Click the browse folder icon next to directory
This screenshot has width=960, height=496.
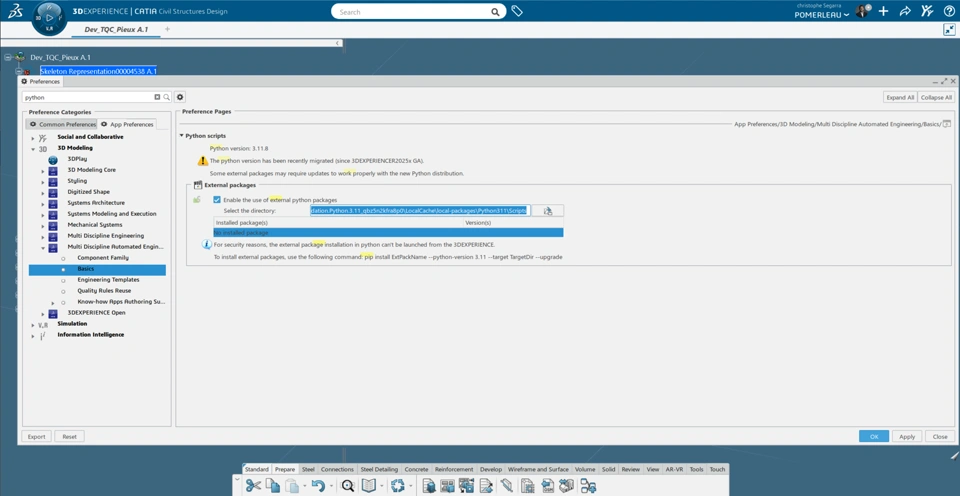548,211
